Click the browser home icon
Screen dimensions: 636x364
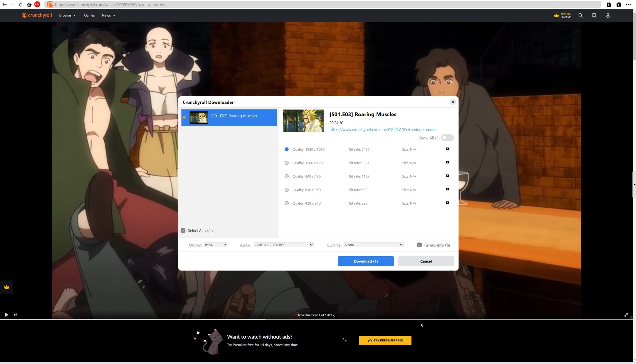pyautogui.click(x=29, y=4)
